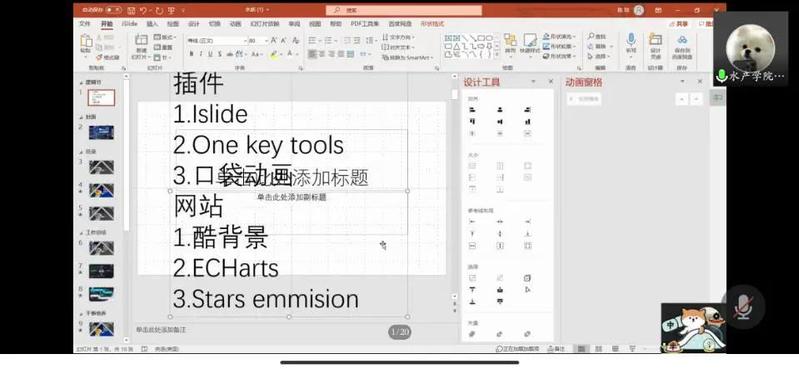This screenshot has height=369, width=799.
Task: Click the Paste clipboard icon
Action: point(86,43)
